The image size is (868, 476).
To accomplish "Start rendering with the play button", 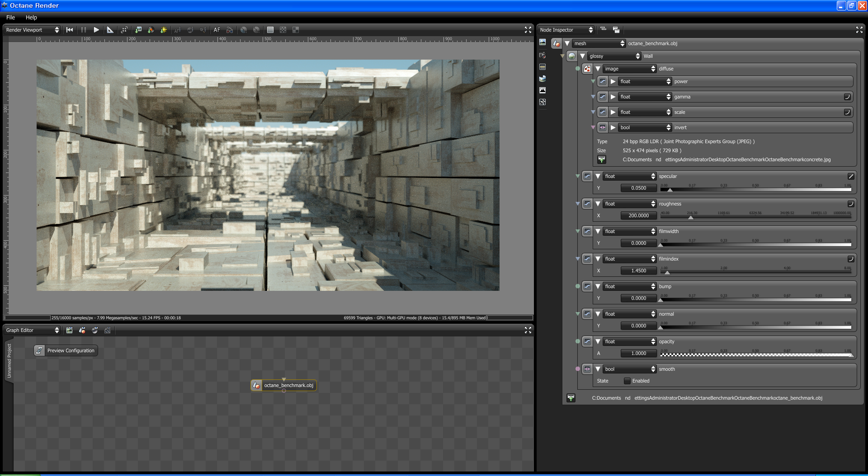I will [96, 30].
